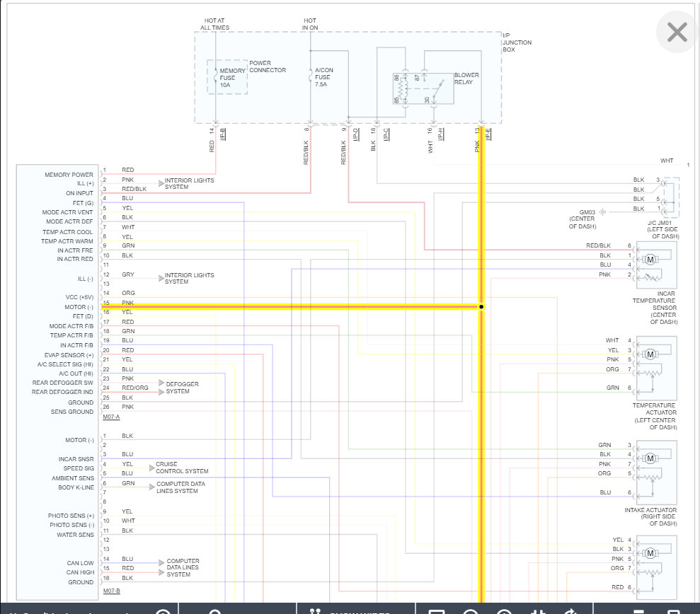Click the HOT AT ALL TIMES text
Screen dimensions: 700x614
[x=214, y=24]
